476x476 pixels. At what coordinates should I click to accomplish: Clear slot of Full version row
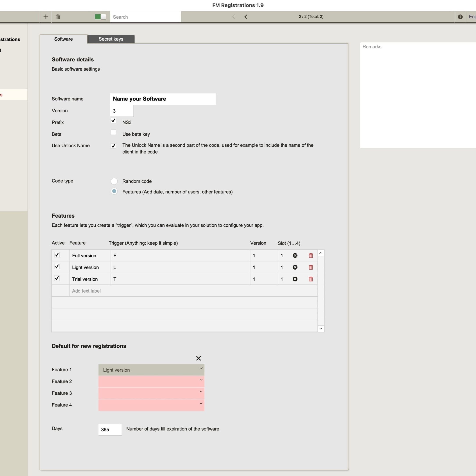point(295,256)
